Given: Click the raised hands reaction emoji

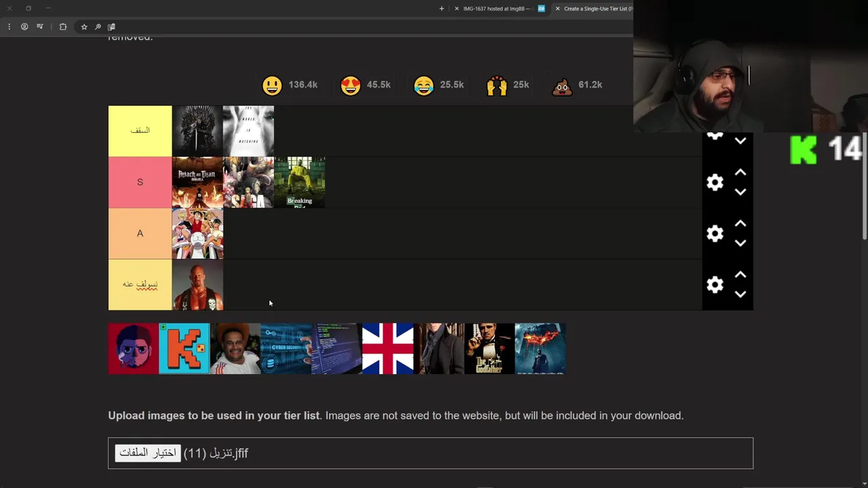Looking at the screenshot, I should (x=497, y=85).
